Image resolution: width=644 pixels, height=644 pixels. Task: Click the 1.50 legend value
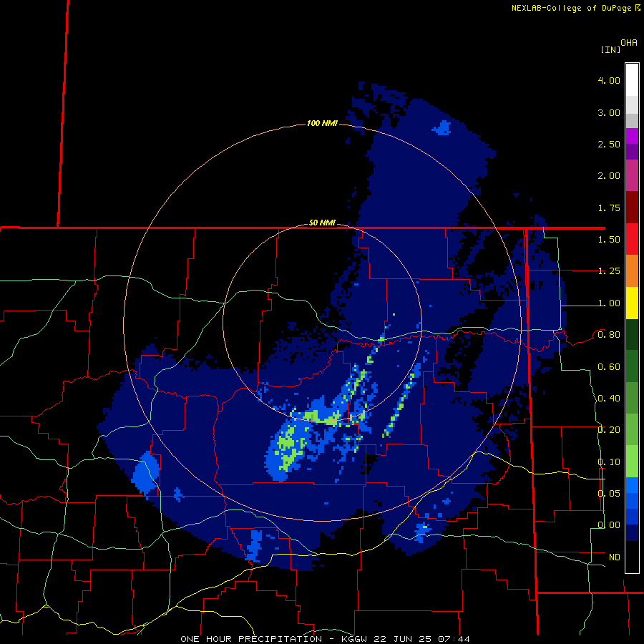pyautogui.click(x=609, y=240)
